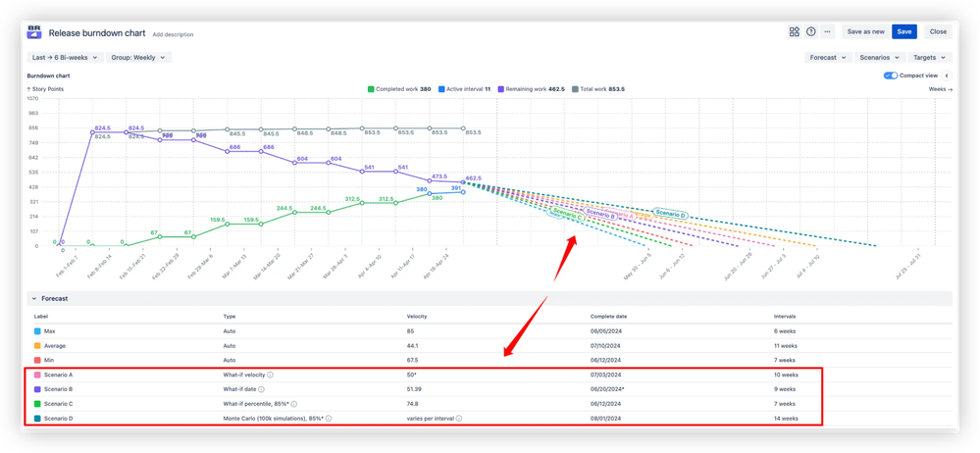The width and height of the screenshot is (980, 453).
Task: Click the Average row orange color swatch
Action: [37, 345]
